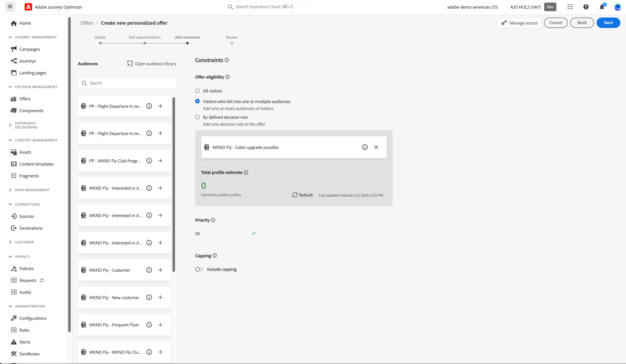
Task: Show info for WKND Fly - Frequent Flyer
Action: 149,325
